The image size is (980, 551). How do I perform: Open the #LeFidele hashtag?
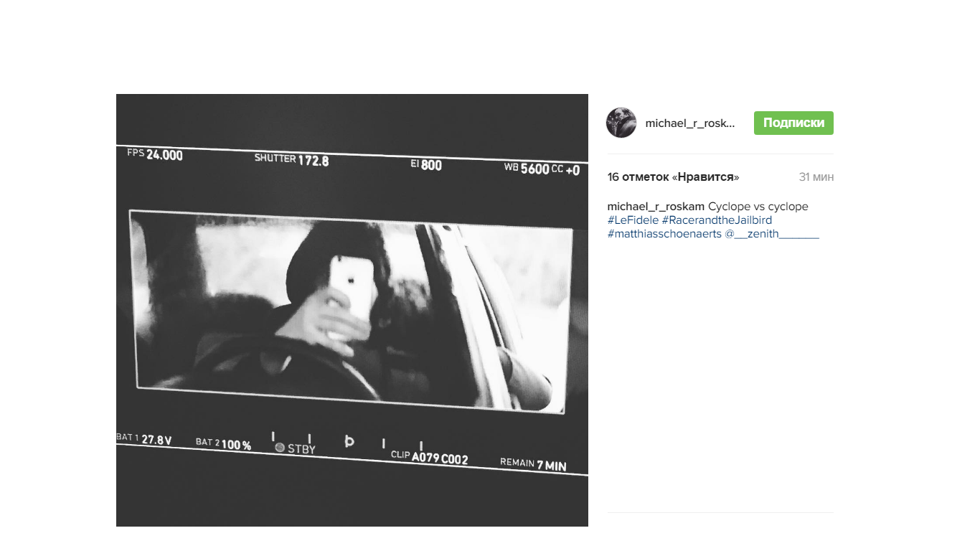click(633, 220)
